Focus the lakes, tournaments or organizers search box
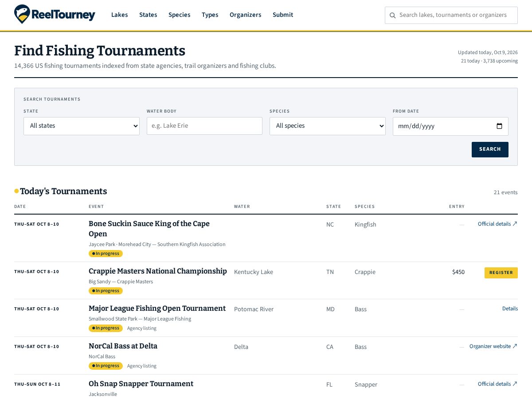This screenshot has height=399, width=532. coord(451,15)
